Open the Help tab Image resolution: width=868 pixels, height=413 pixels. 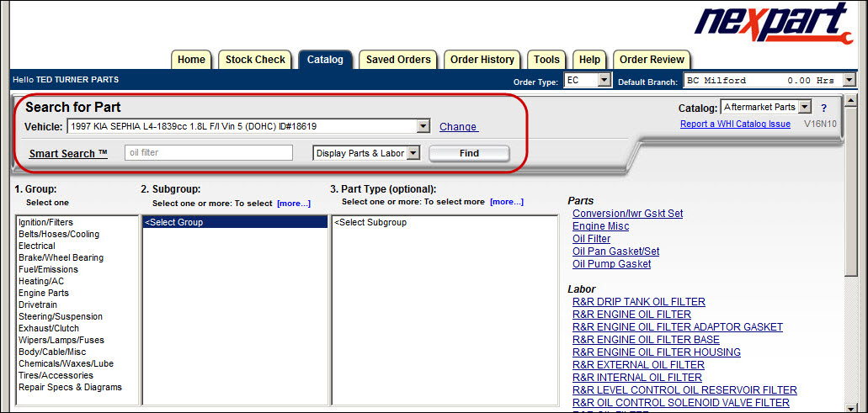(589, 60)
